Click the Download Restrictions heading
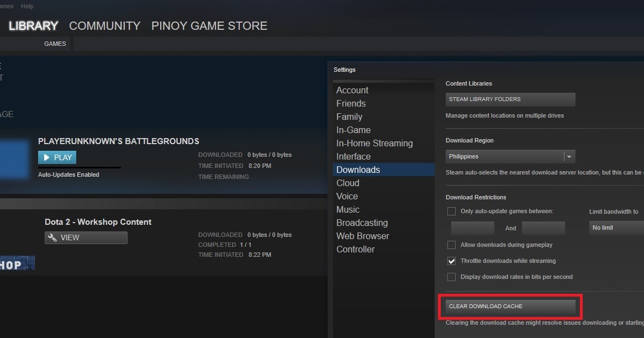This screenshot has width=644, height=338. pos(476,197)
